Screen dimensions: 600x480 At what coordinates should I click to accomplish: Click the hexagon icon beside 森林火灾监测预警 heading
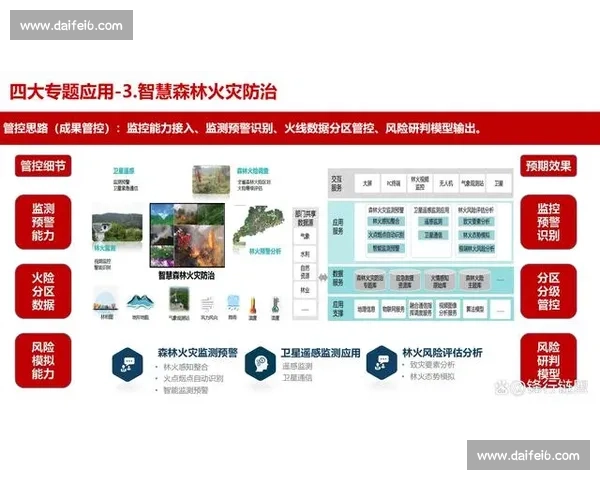[127, 364]
